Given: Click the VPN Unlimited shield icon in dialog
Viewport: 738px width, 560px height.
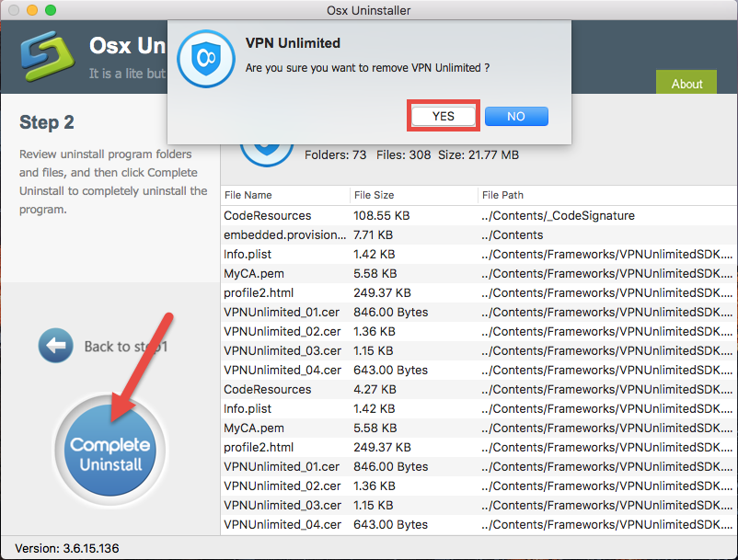Looking at the screenshot, I should tap(205, 57).
